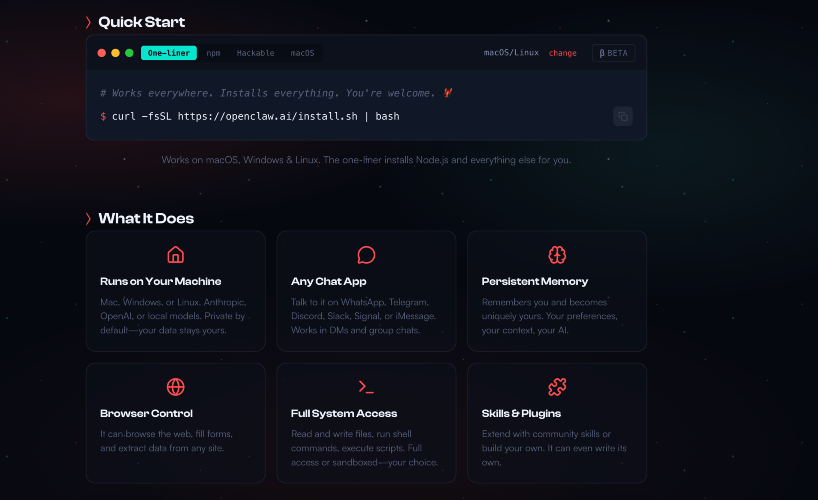Click the red lobster emoji in the comment
Viewport: 818px width, 500px height.
(x=449, y=93)
